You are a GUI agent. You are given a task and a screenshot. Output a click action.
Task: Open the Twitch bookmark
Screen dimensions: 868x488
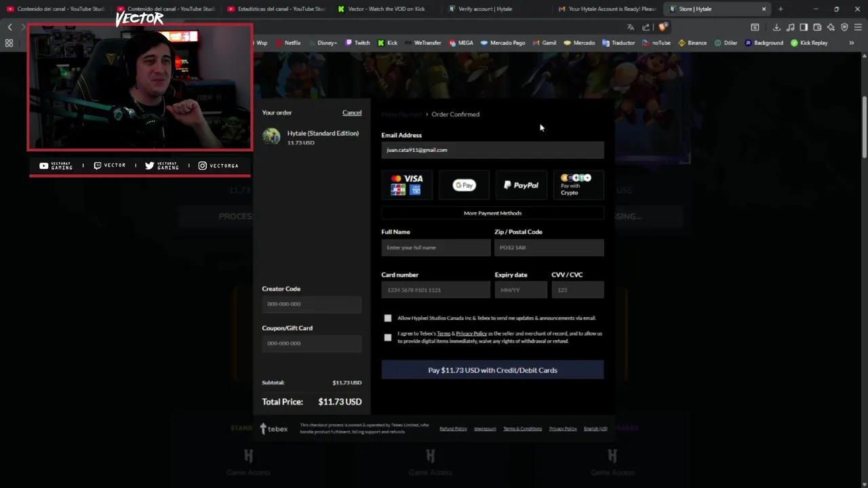point(358,43)
